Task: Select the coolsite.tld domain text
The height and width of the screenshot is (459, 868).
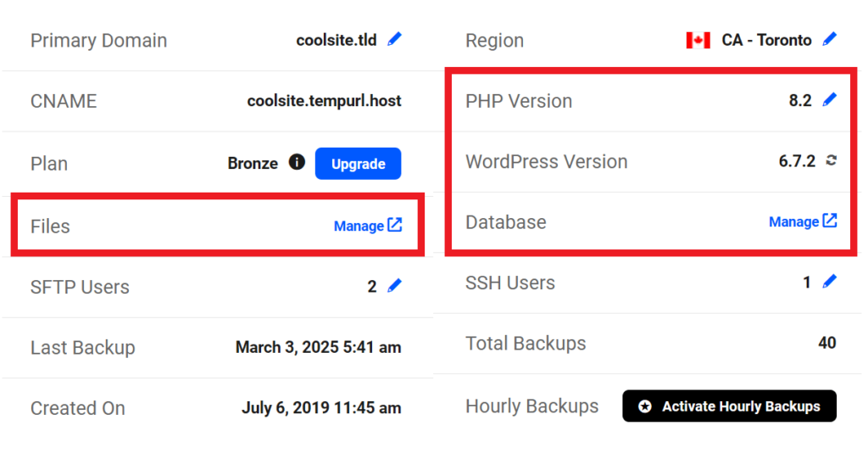Action: (x=337, y=40)
